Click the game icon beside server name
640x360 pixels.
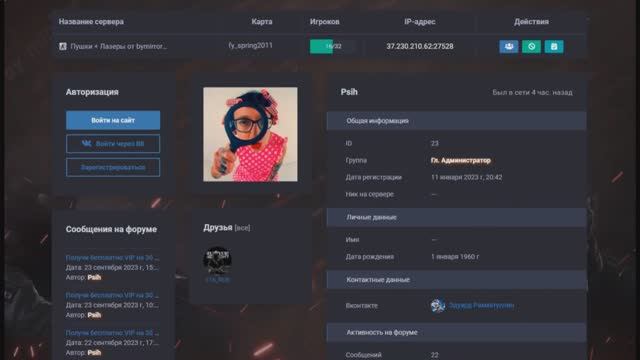(63, 46)
